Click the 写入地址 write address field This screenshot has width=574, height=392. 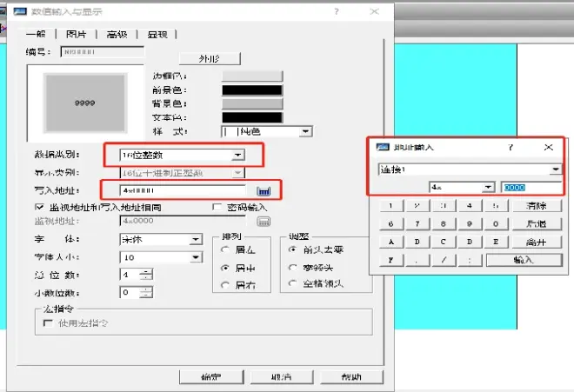(183, 189)
